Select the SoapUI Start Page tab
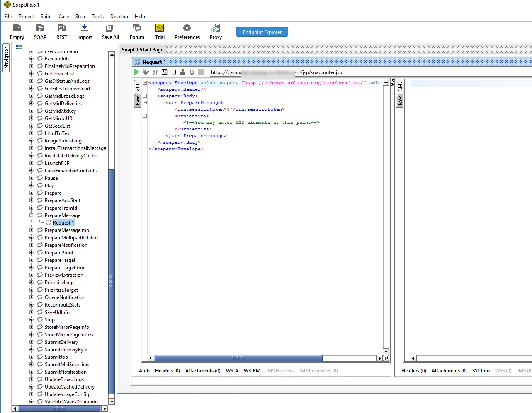Screen dimensions: 532x413 pos(143,50)
